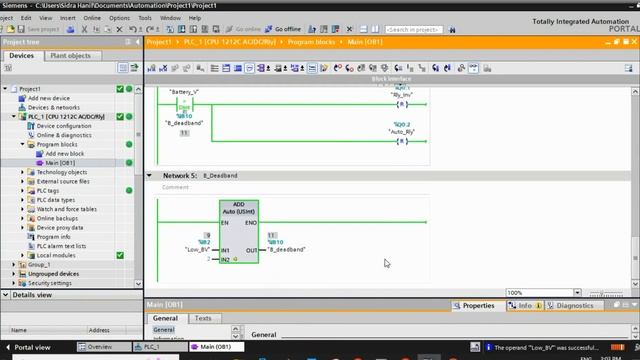Click the Delete X icon in main toolbar
The width and height of the screenshot is (640, 360).
pyautogui.click(x=119, y=29)
